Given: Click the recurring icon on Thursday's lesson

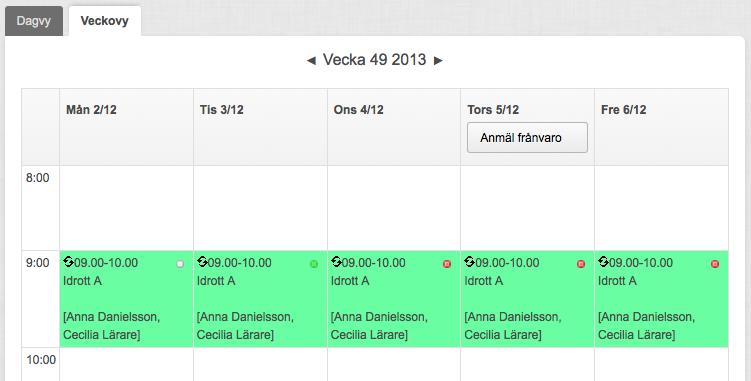Looking at the screenshot, I should [469, 262].
